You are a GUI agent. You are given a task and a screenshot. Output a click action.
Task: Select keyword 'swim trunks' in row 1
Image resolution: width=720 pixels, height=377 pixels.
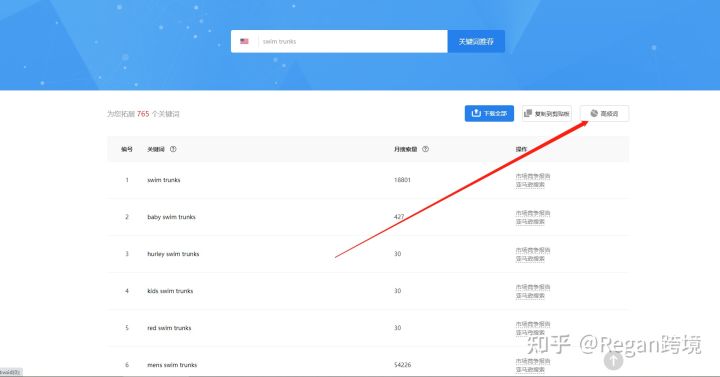(163, 180)
